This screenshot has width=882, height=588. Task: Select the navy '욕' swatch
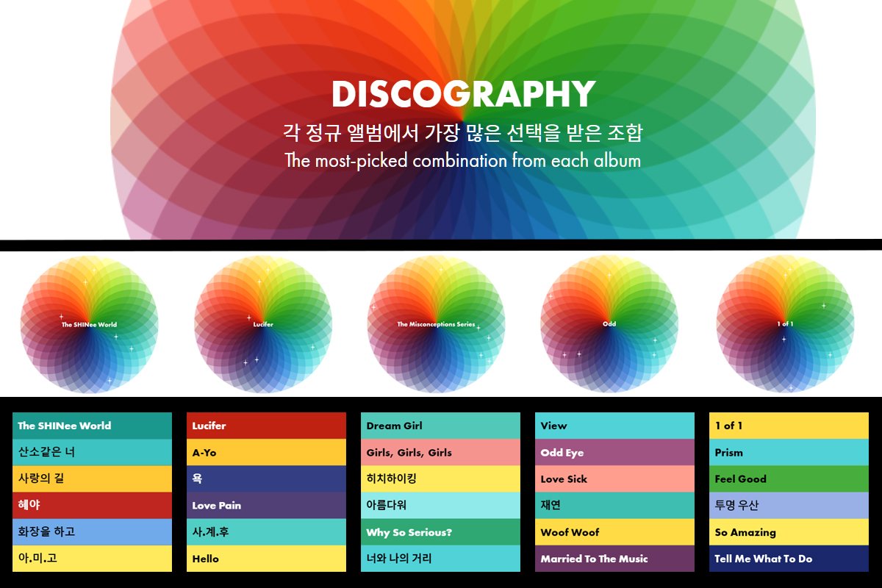tap(266, 478)
